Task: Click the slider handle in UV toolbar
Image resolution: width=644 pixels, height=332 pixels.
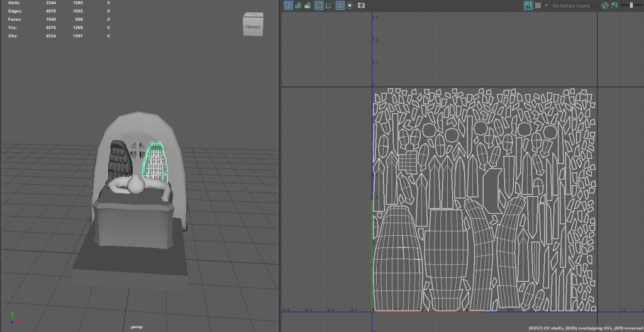Action: [631, 5]
